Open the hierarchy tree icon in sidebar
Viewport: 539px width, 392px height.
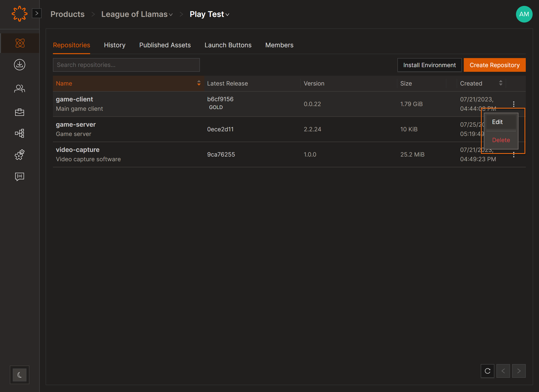20,133
